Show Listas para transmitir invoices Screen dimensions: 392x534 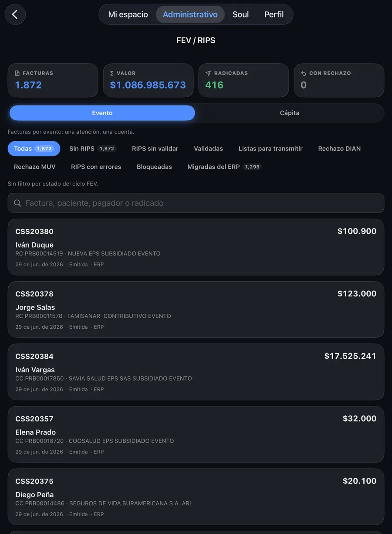click(x=270, y=149)
